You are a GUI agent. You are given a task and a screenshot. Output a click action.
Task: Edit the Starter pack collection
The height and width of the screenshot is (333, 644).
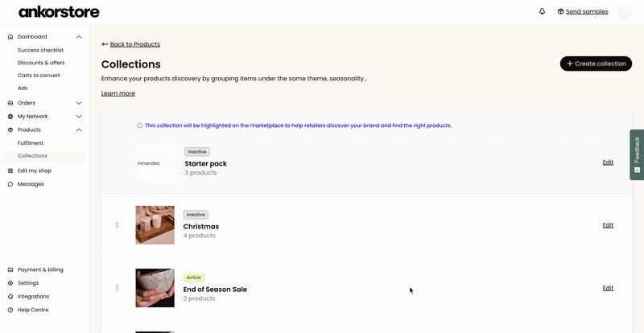click(x=608, y=162)
